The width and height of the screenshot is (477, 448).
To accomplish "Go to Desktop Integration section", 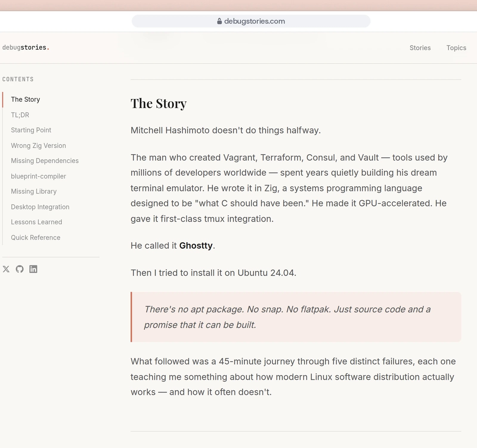I will pos(40,207).
